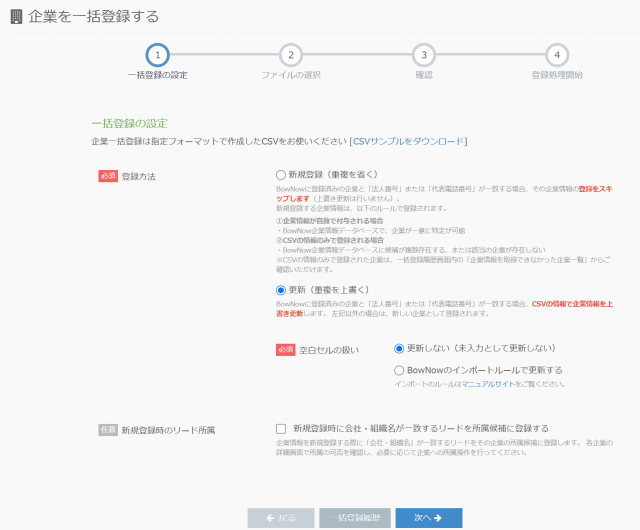
Task: Click the page title 企業を一括登録する
Action: [x=93, y=17]
